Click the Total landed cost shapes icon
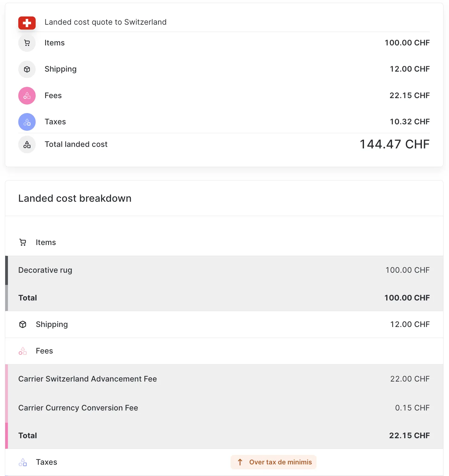The width and height of the screenshot is (449, 476). point(27,144)
